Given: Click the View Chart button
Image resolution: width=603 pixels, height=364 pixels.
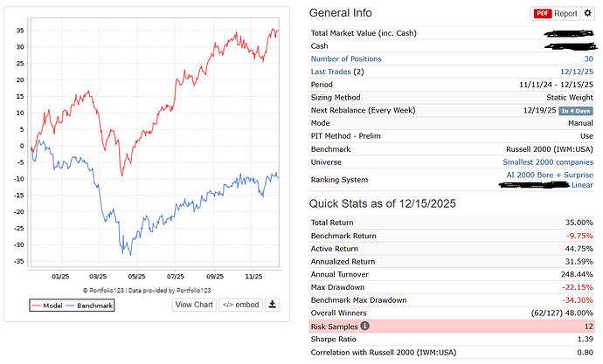Looking at the screenshot, I should pos(194,305).
